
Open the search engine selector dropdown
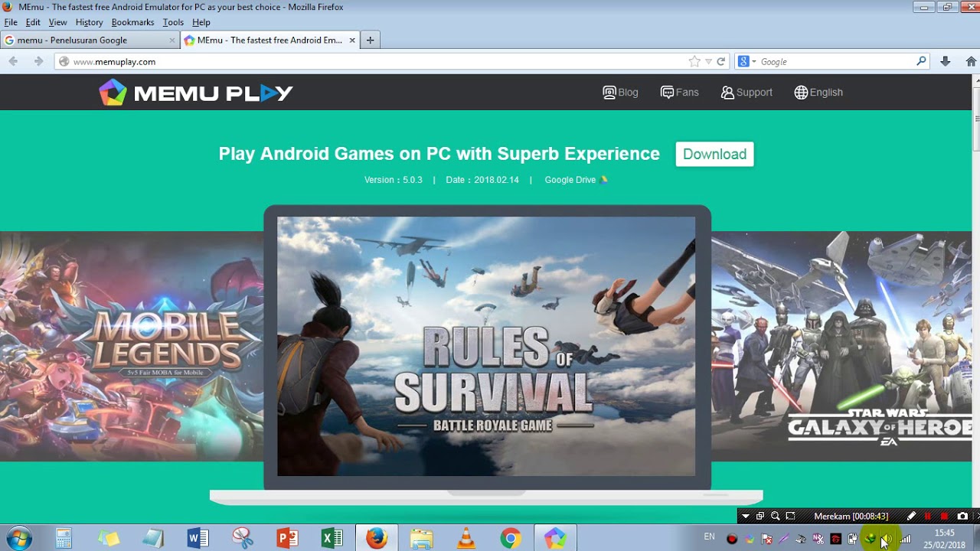tap(746, 61)
